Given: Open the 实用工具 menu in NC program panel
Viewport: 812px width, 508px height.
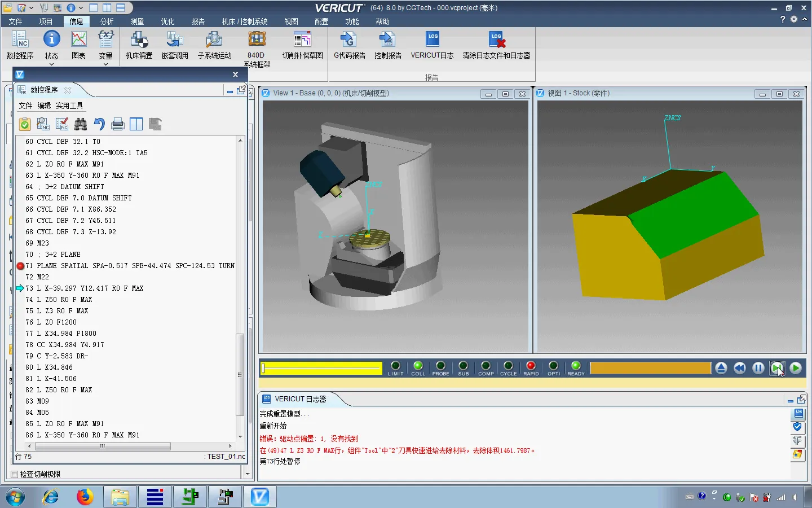Looking at the screenshot, I should tap(69, 106).
